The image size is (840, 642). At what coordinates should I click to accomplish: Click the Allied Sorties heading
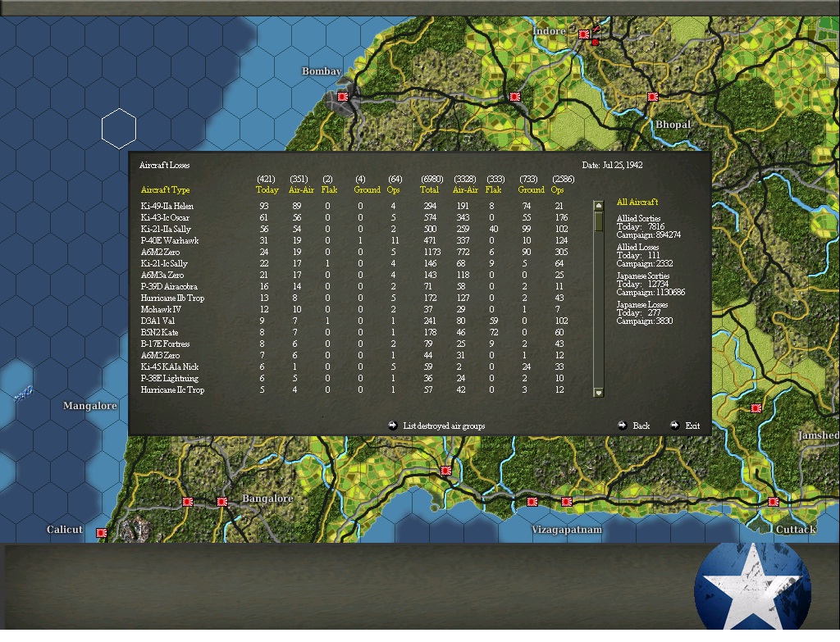click(x=638, y=218)
